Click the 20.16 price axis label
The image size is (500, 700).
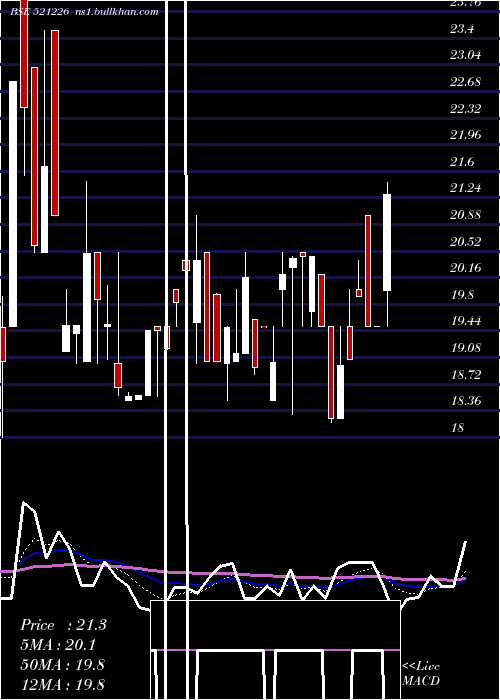[466, 268]
